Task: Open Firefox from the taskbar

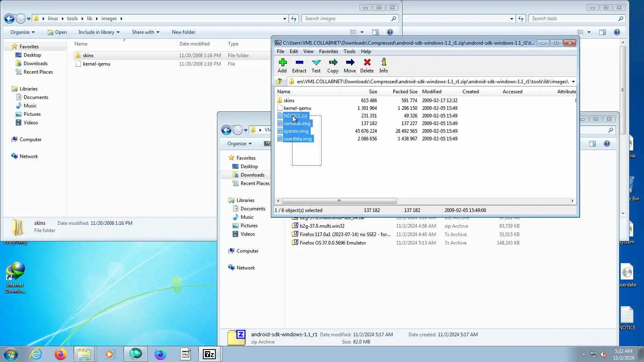Action: 61,354
